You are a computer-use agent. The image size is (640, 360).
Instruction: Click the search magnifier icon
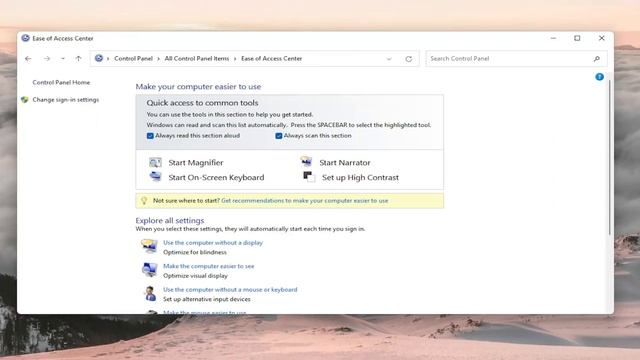tap(597, 59)
